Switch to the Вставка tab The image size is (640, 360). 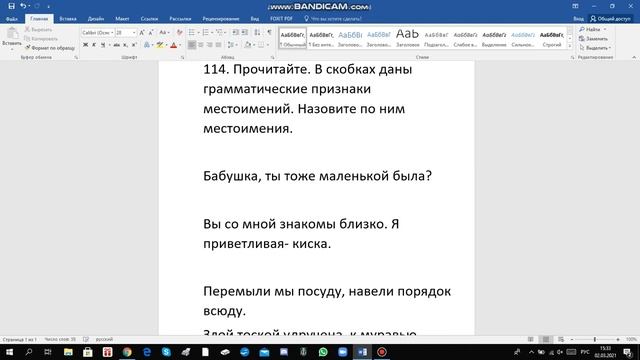(x=68, y=19)
